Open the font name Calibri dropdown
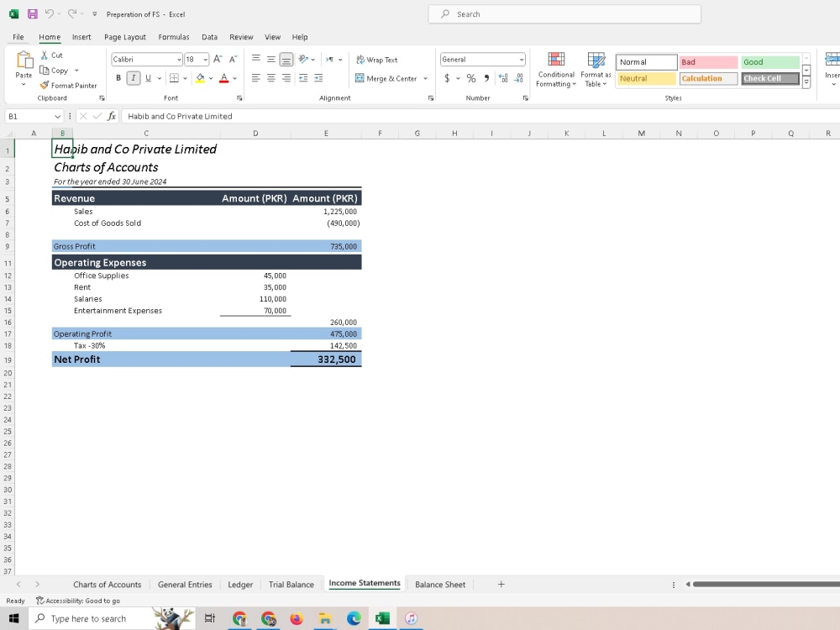The width and height of the screenshot is (840, 630). 179,60
